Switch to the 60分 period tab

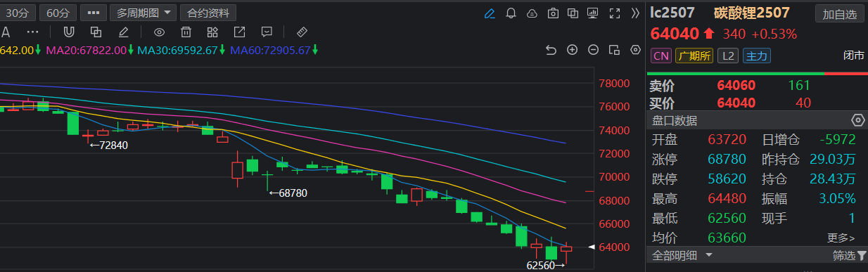pyautogui.click(x=58, y=13)
